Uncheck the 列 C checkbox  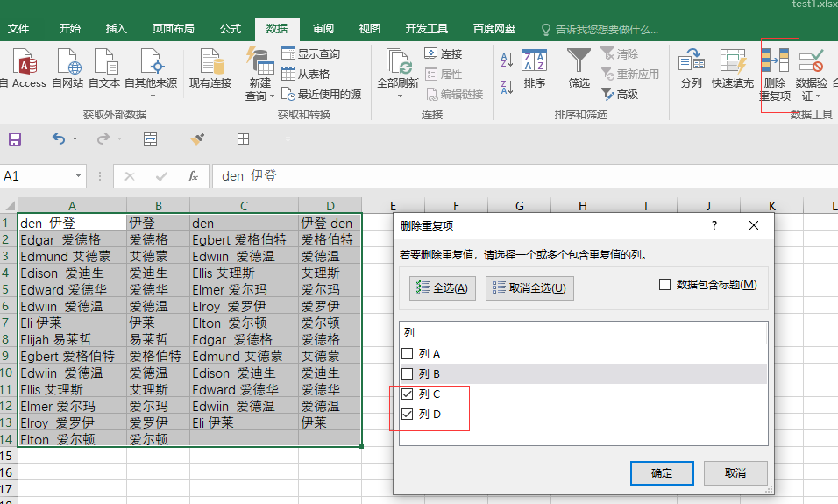[408, 394]
